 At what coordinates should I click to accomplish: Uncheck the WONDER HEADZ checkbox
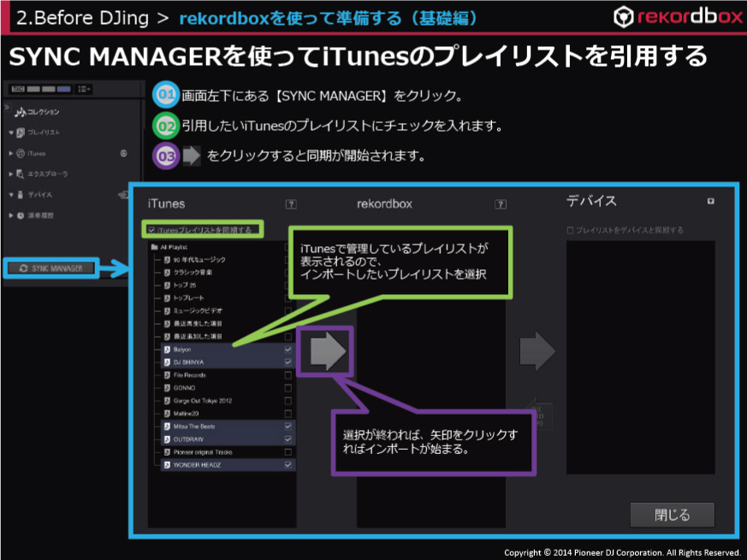tap(288, 465)
